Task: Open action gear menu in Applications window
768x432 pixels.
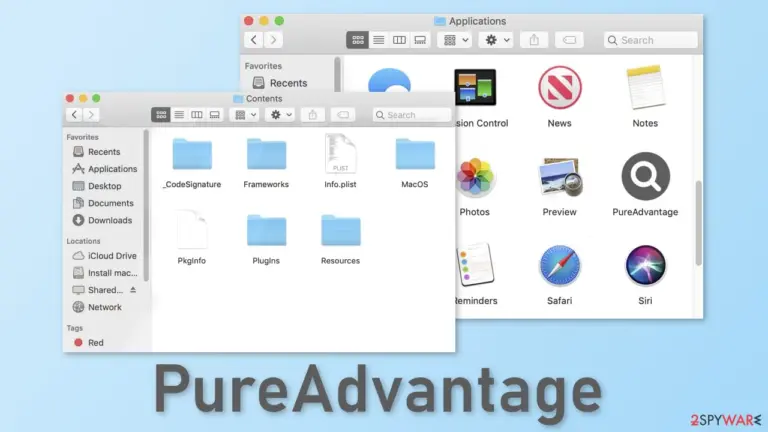Action: point(497,40)
